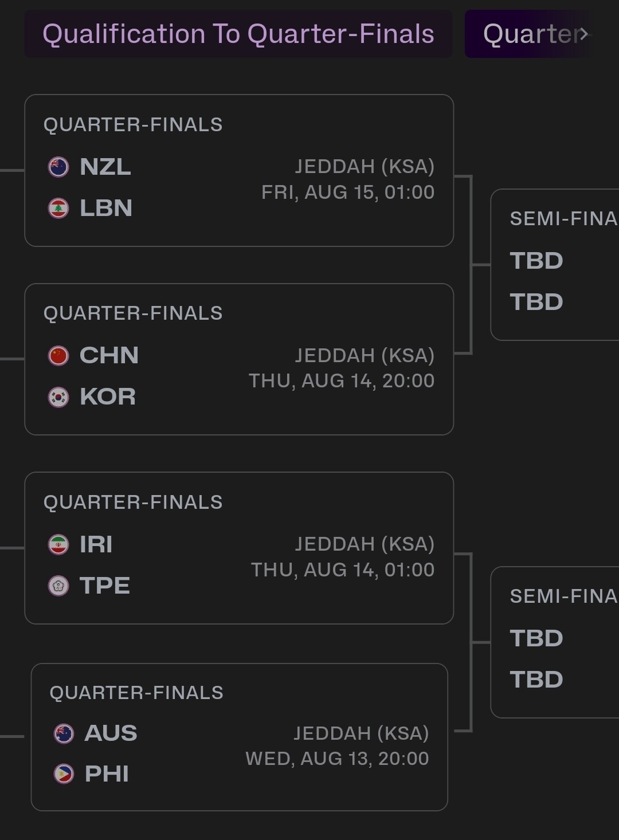View the first Semi-Finals TBD match card

(555, 265)
